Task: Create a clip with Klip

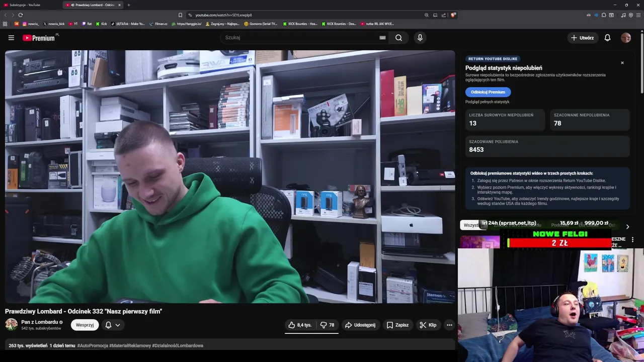Action: point(428,325)
